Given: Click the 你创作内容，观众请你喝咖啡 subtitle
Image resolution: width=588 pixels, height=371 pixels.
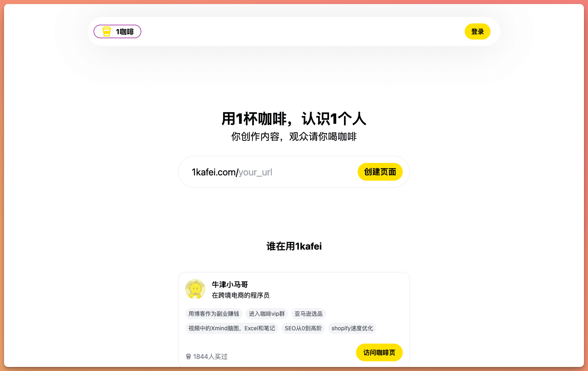Looking at the screenshot, I should point(294,137).
